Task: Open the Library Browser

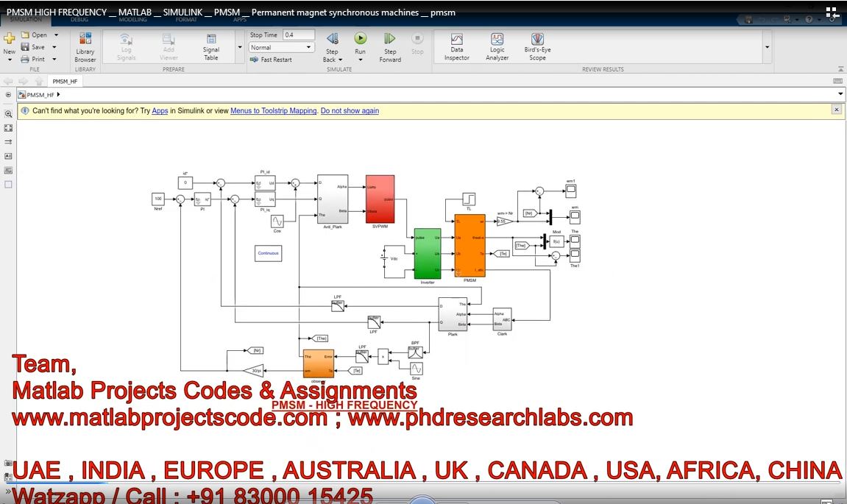Action: point(85,46)
